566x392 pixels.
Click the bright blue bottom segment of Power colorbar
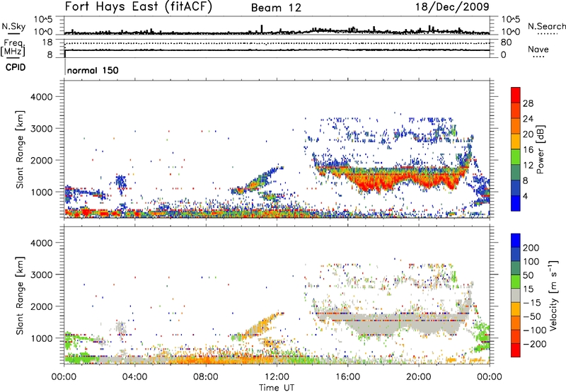coord(516,203)
